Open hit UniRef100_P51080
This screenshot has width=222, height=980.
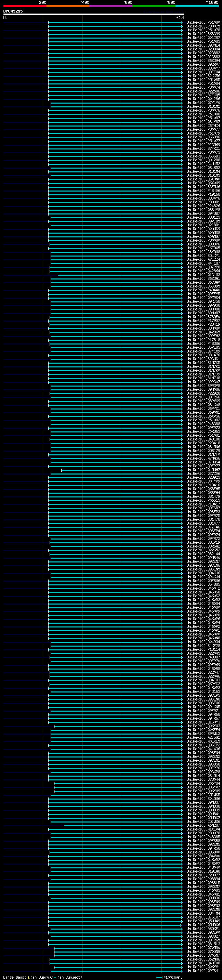coord(203,23)
